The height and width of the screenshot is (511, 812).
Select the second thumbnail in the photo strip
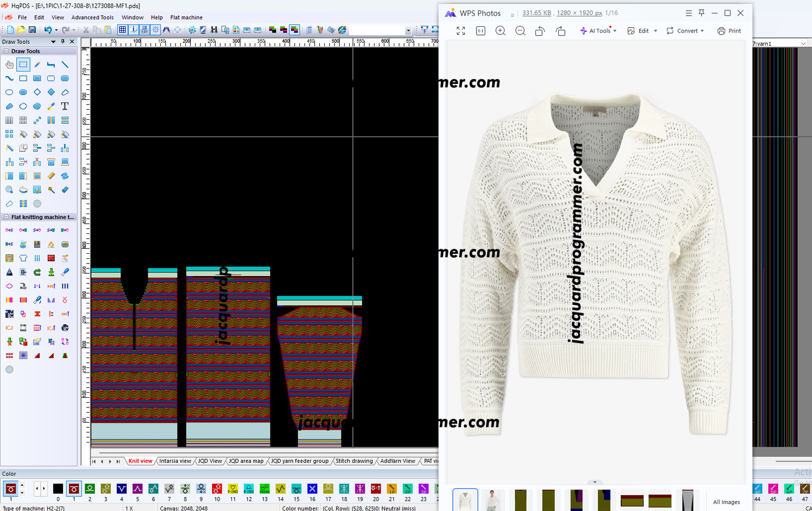coord(493,500)
